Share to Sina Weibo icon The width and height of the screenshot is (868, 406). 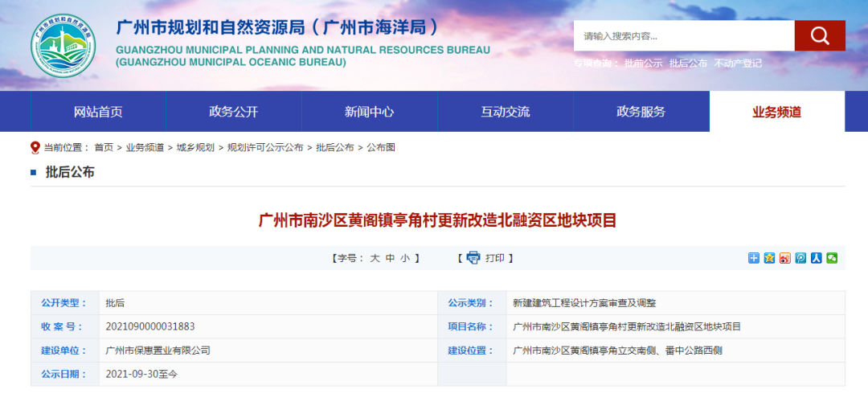(785, 257)
